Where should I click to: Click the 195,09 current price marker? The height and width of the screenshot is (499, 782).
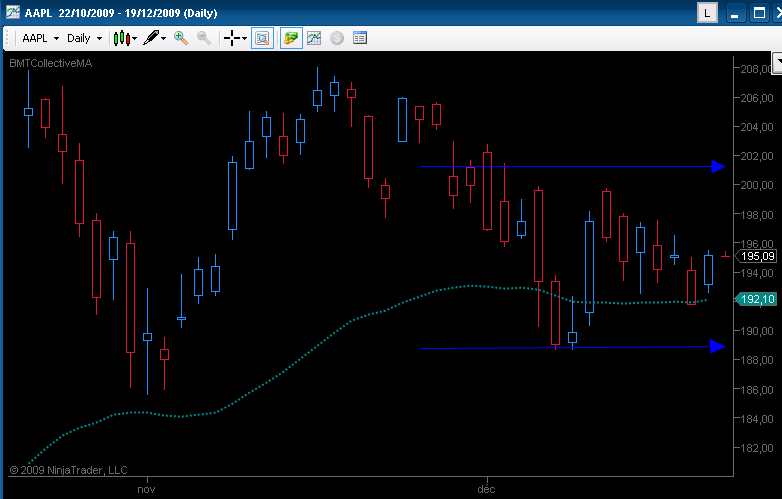coord(758,256)
